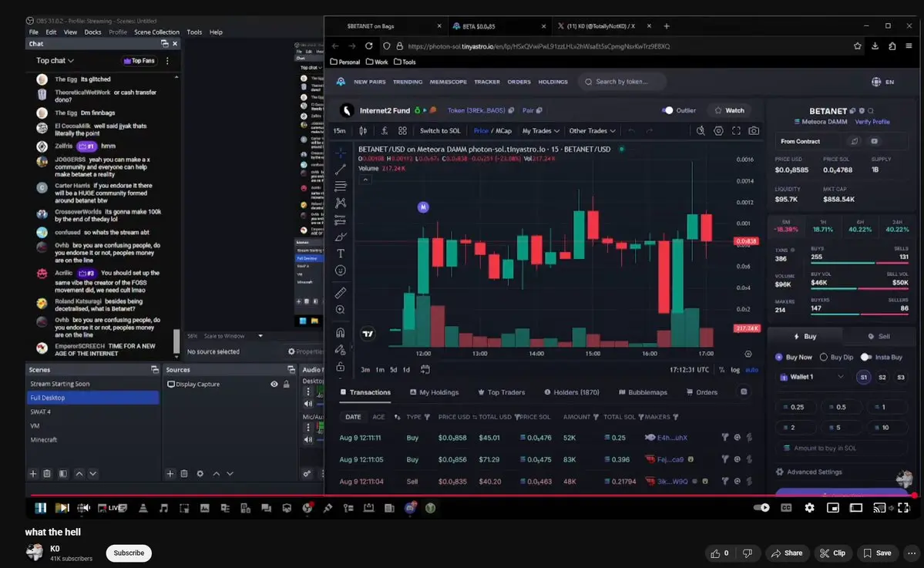Viewport: 924px width, 568px height.
Task: Bookmark the page with star icon
Action: [x=858, y=46]
